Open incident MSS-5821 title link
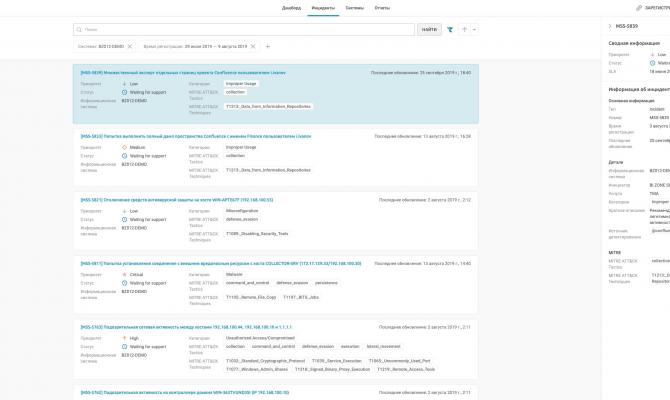The height and width of the screenshot is (400, 670). coord(177,200)
